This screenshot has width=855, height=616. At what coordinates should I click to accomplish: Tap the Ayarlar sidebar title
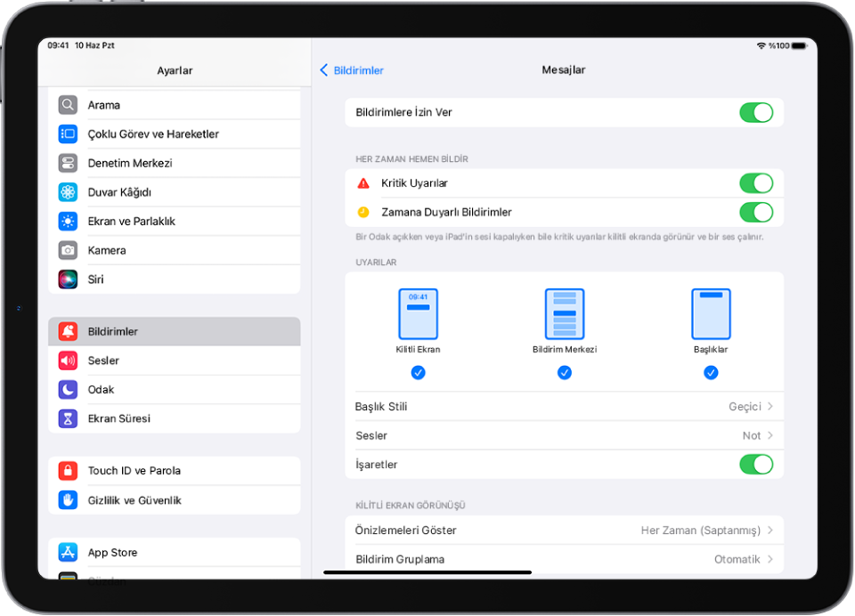(175, 70)
